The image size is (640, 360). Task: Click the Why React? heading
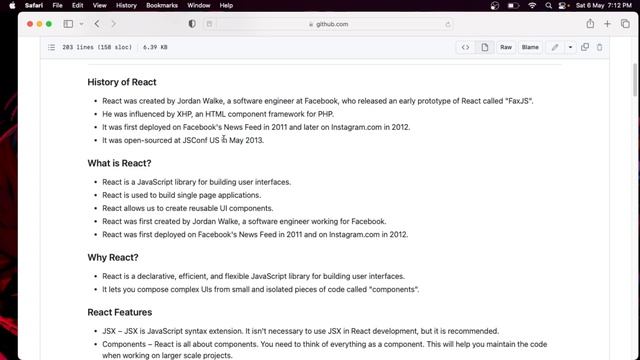(x=113, y=258)
